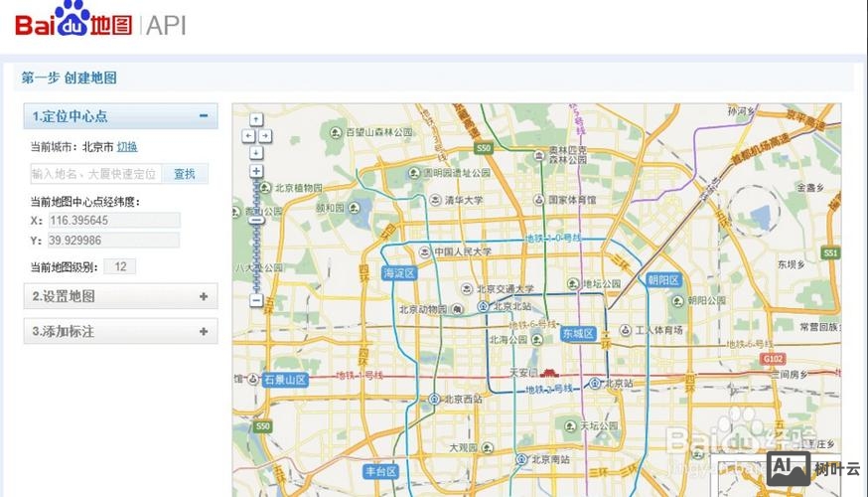Select the X longitude field
The height and width of the screenshot is (497, 868).
[x=114, y=220]
